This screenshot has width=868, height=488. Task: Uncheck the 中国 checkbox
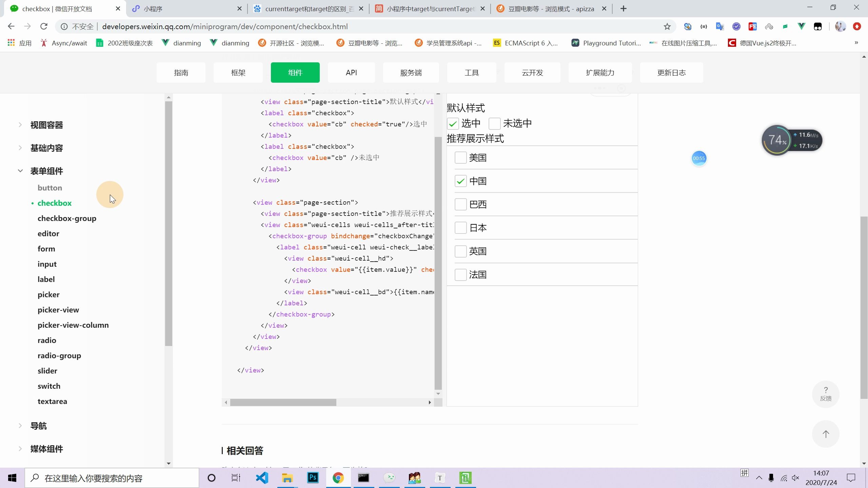(x=460, y=181)
